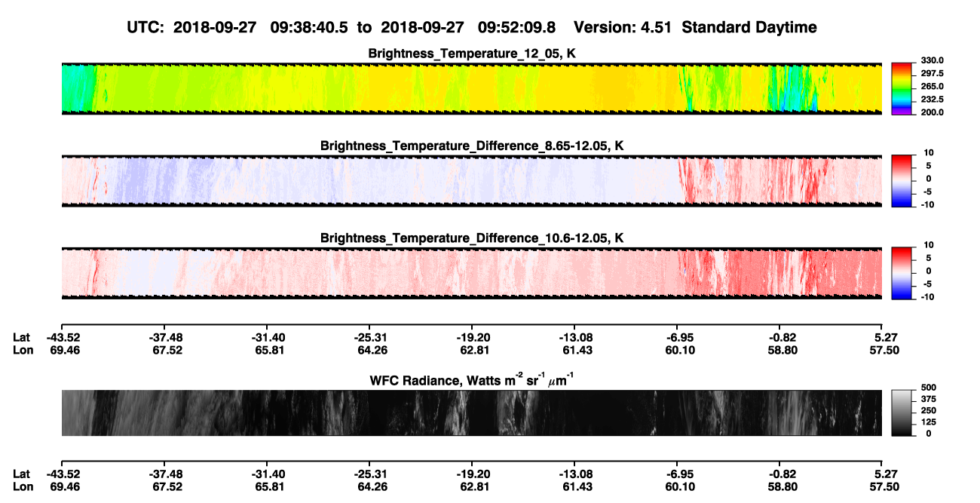Click the Lat label on axis below WFC panel
980x503 pixels.
point(22,474)
